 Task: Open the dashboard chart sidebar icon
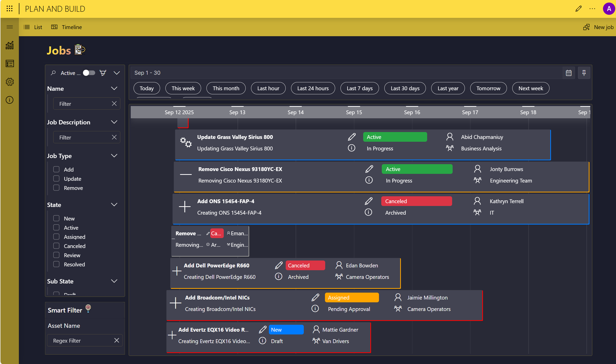9,45
